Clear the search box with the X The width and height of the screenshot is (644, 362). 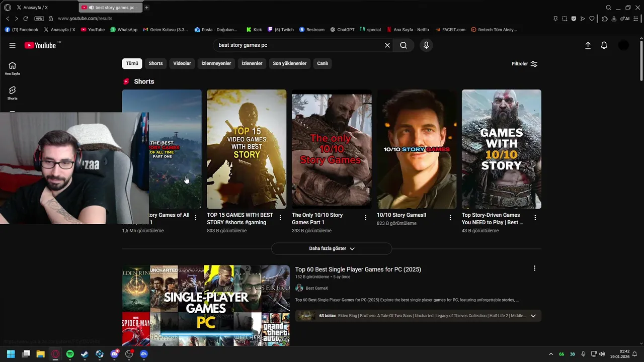(x=387, y=45)
